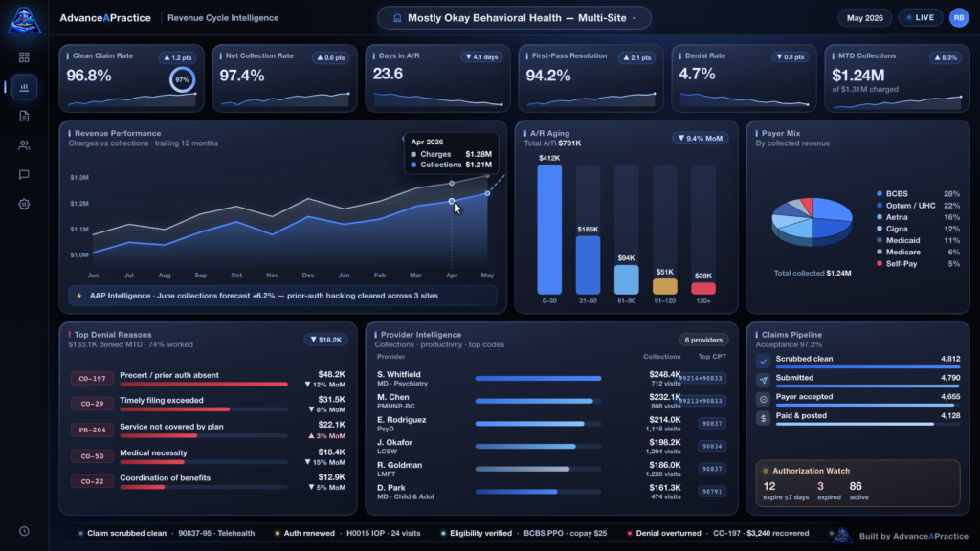Open the people/providers sidebar icon
This screenshot has width=980, height=551.
[x=24, y=145]
